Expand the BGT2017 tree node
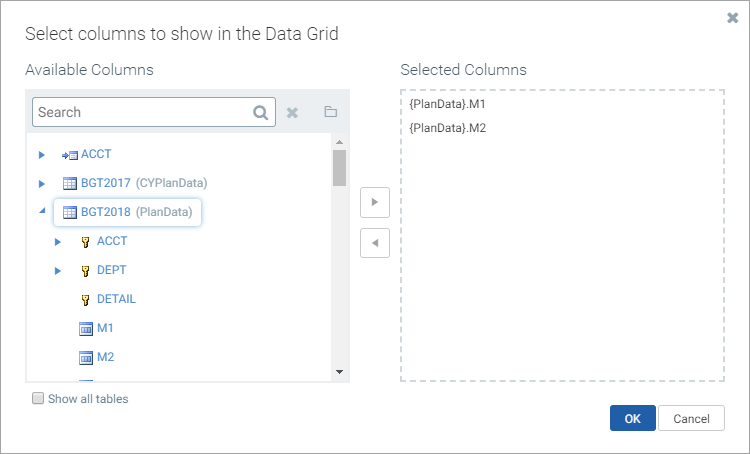The width and height of the screenshot is (750, 454). click(42, 183)
